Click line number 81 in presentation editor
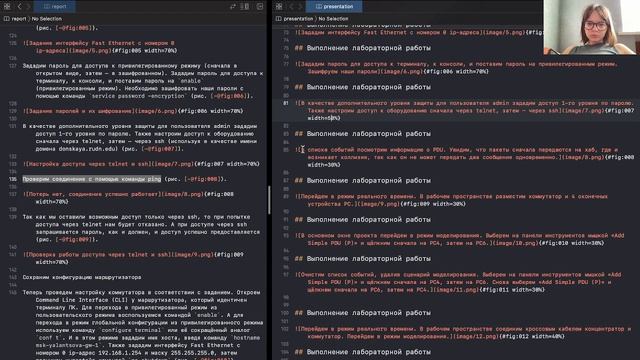640x360 pixels. [286, 103]
